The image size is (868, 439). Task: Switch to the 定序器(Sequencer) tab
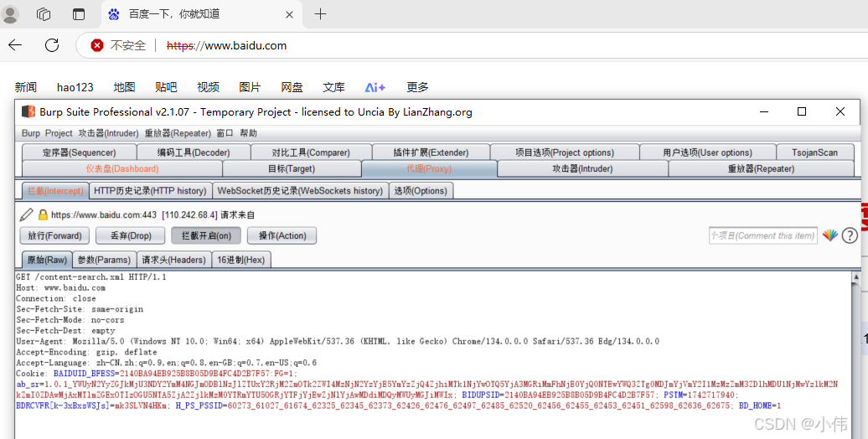[79, 152]
